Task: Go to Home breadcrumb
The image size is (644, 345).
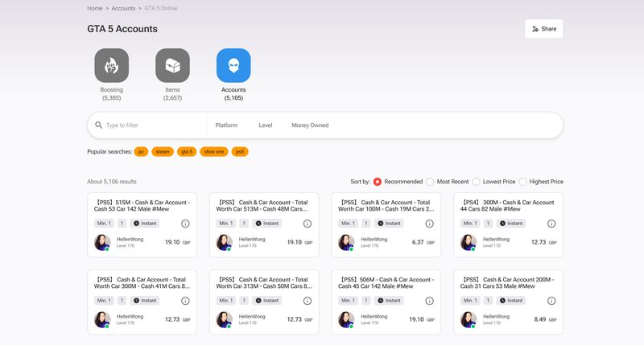Action: [x=95, y=8]
